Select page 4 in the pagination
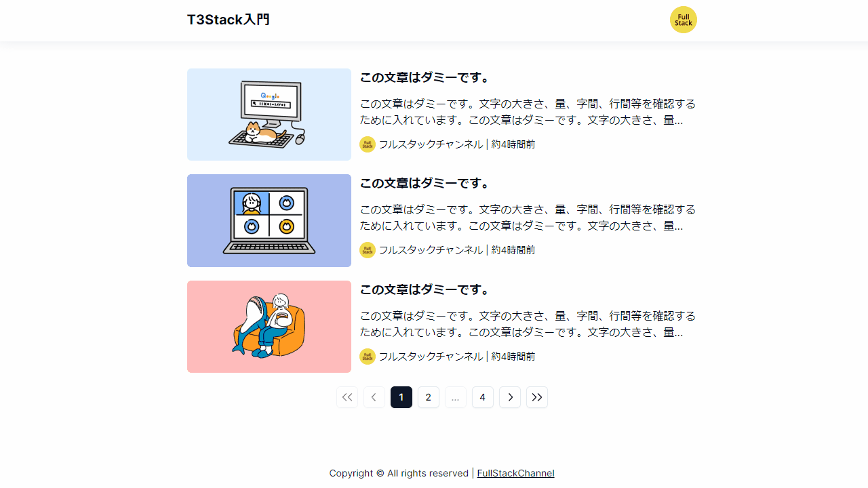This screenshot has height=488, width=868. point(483,397)
